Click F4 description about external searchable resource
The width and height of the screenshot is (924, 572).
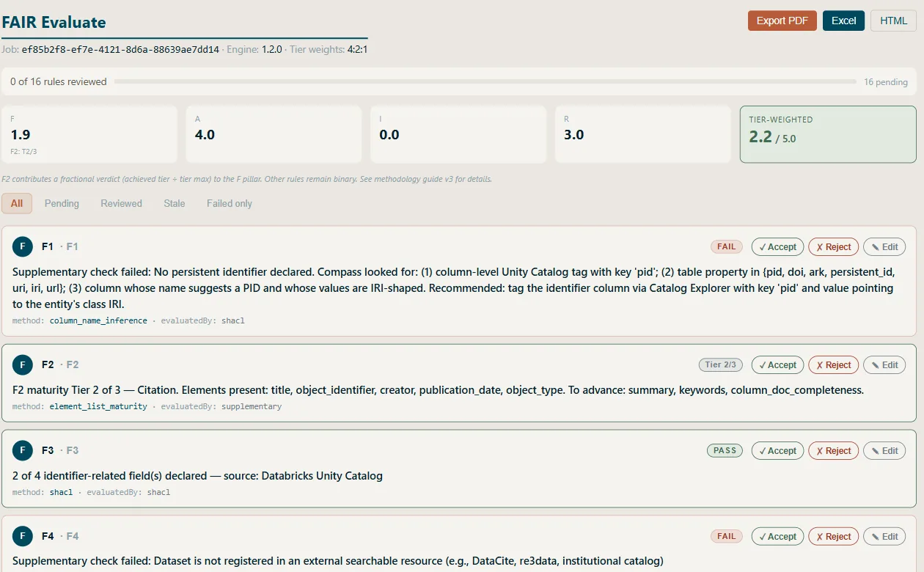[338, 561]
